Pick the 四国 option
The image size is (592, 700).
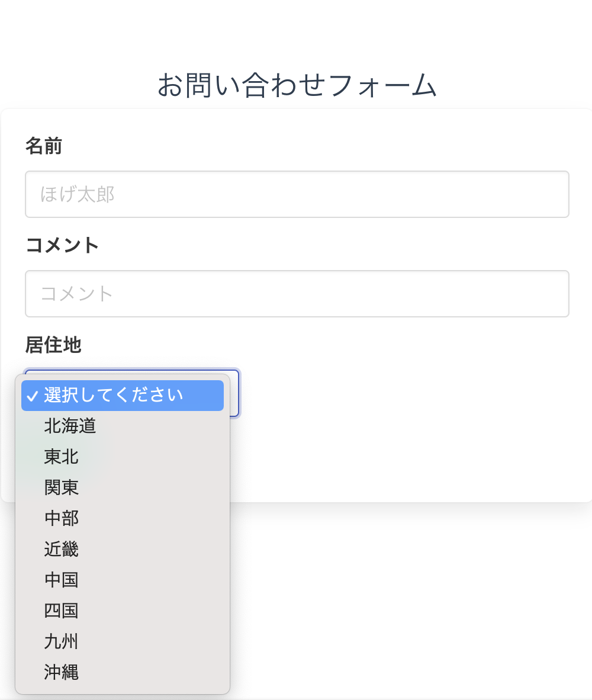(62, 611)
